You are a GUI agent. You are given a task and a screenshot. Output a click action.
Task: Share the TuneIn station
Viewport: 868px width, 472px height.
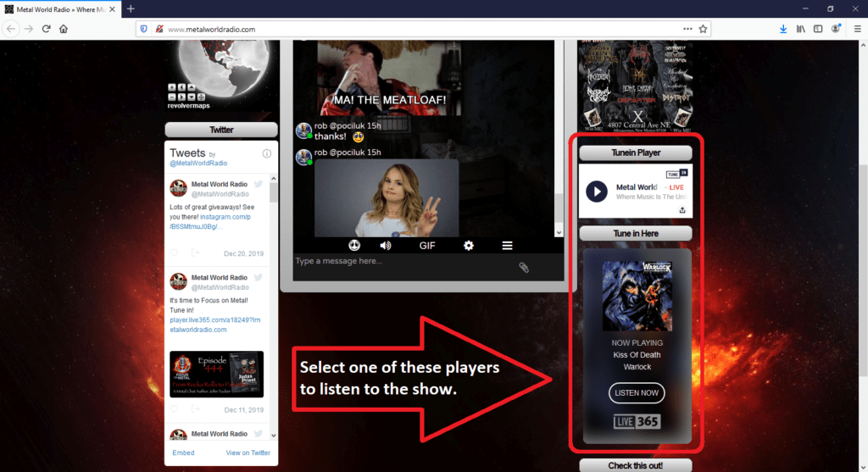[682, 209]
